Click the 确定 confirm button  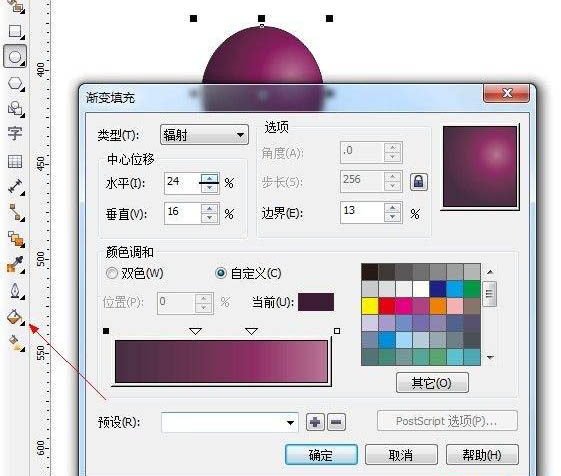321,455
